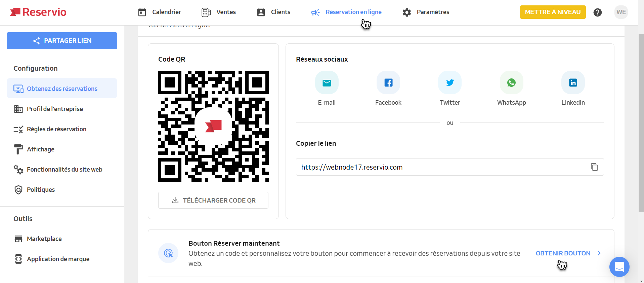
Task: Click the Application de marque code icon
Action: 18,259
